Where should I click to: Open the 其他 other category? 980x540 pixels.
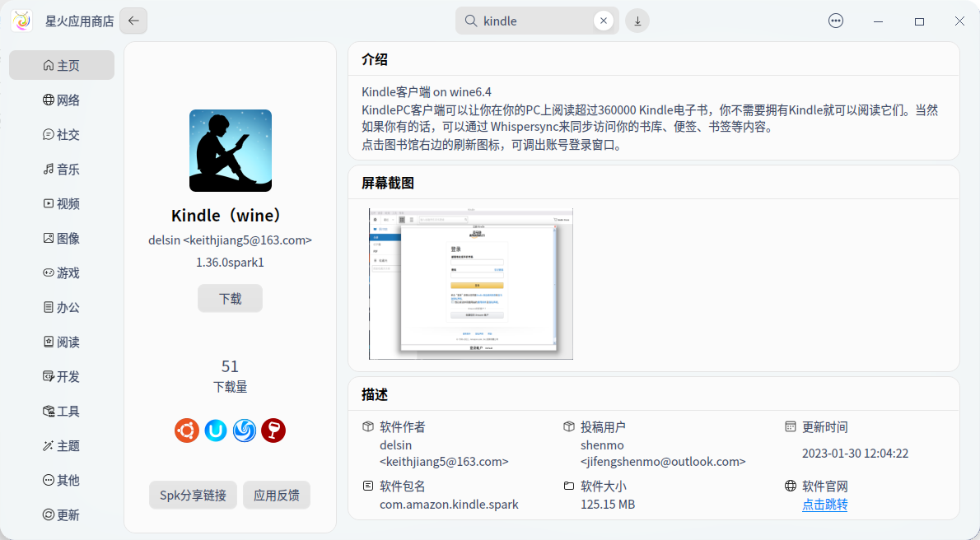(x=62, y=480)
